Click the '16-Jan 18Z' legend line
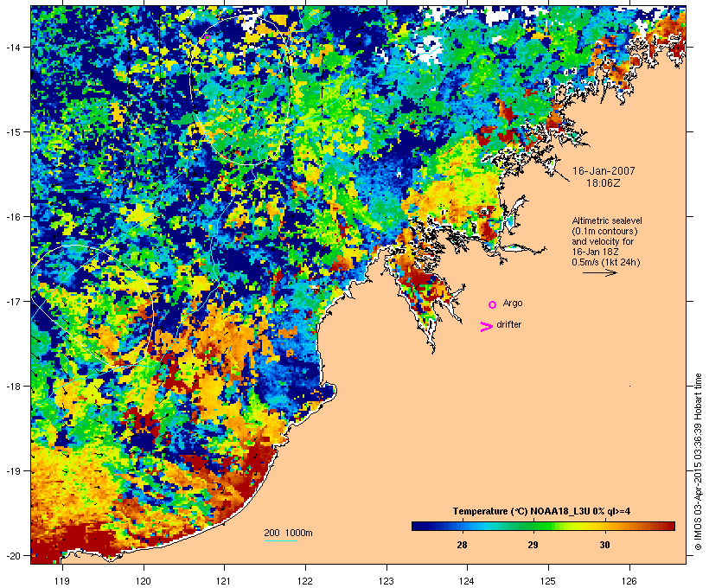 click(595, 252)
